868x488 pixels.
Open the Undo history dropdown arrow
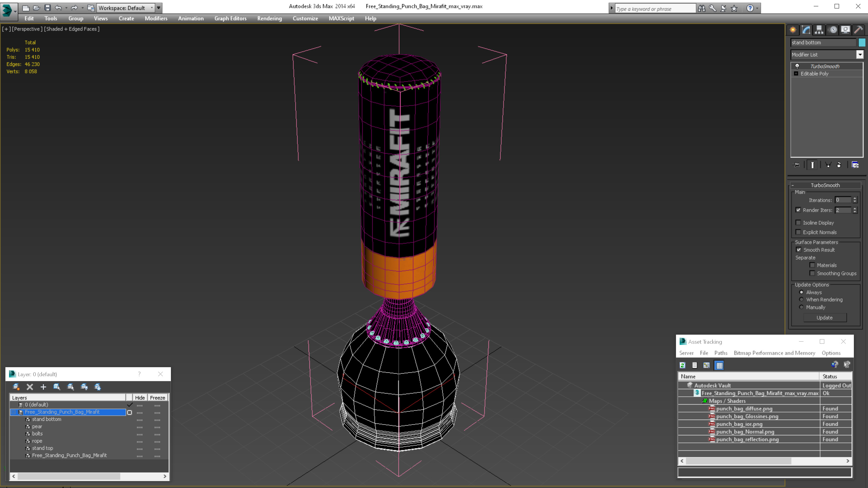click(66, 8)
